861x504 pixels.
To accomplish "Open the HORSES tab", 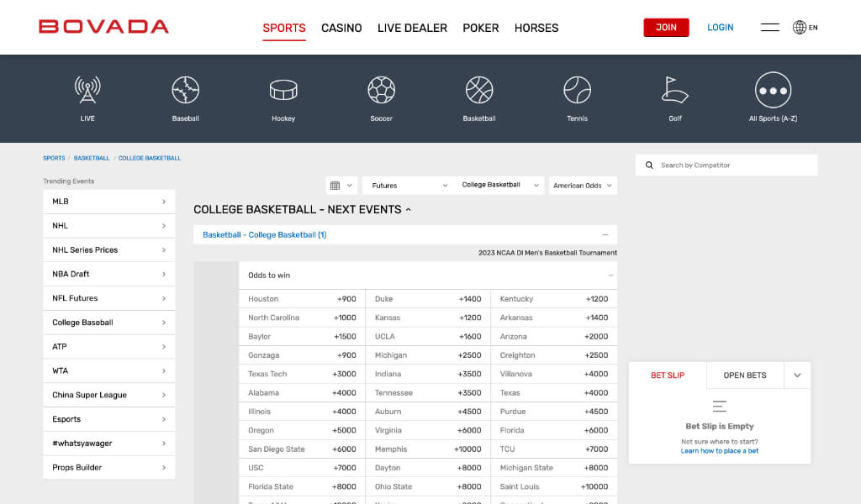I will coord(536,28).
